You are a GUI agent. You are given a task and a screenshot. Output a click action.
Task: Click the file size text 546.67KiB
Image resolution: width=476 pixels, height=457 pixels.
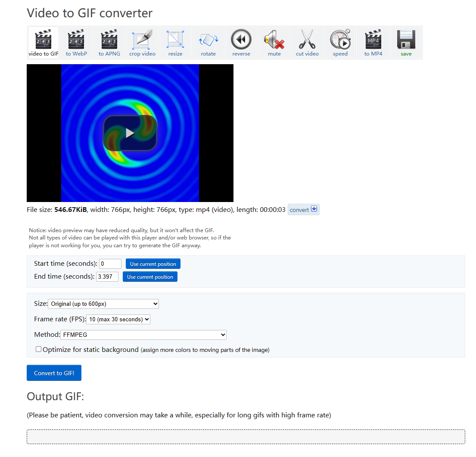(x=70, y=210)
